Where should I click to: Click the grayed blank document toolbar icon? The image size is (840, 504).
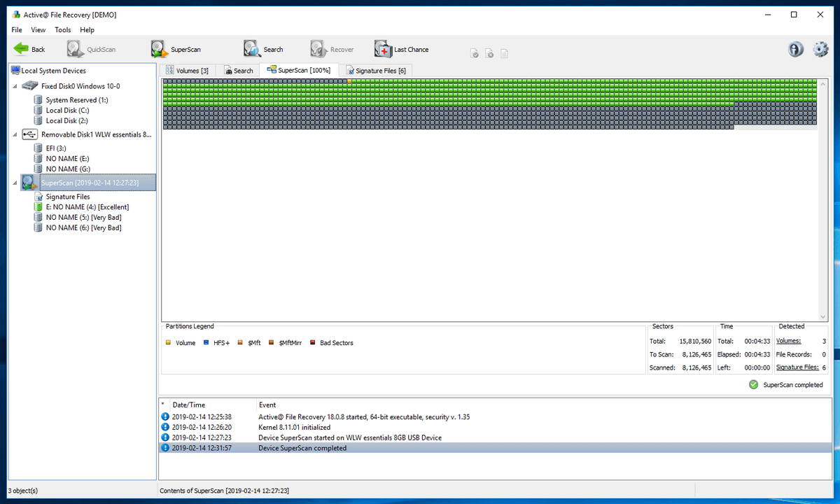(x=504, y=53)
